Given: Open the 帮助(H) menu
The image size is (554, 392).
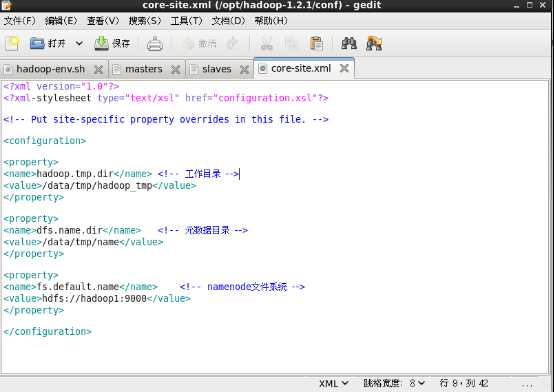Looking at the screenshot, I should [x=271, y=21].
